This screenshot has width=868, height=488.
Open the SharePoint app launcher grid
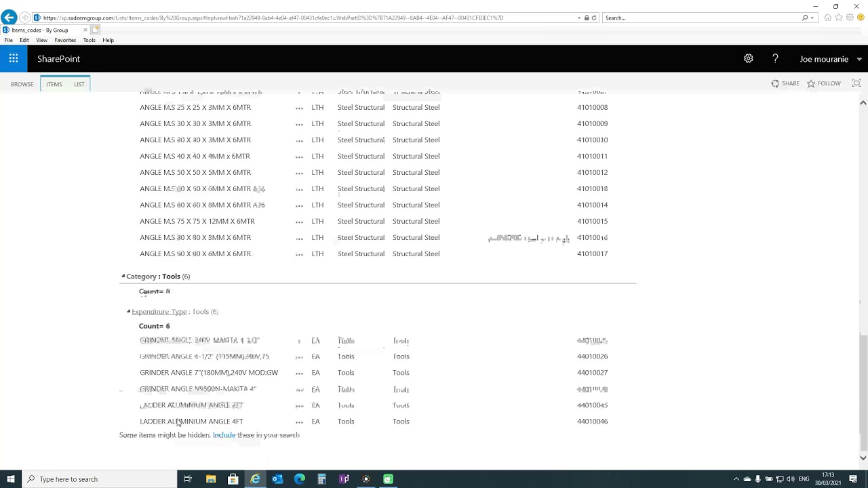pyautogui.click(x=14, y=59)
